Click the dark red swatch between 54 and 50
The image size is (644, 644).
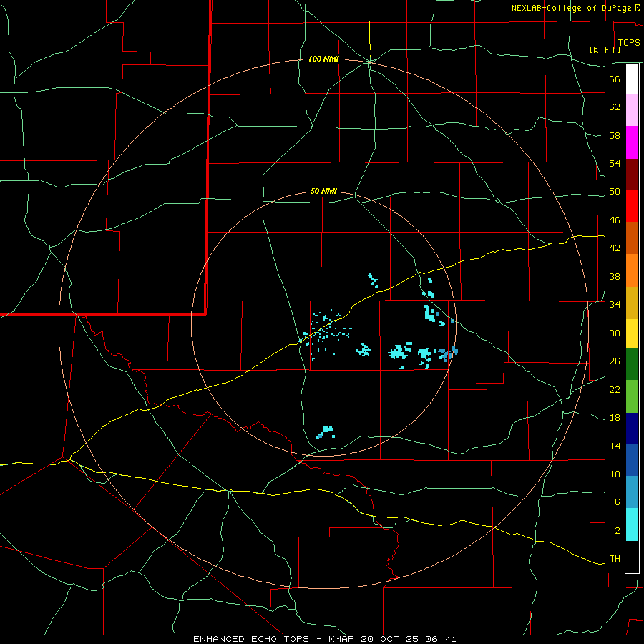click(x=632, y=174)
